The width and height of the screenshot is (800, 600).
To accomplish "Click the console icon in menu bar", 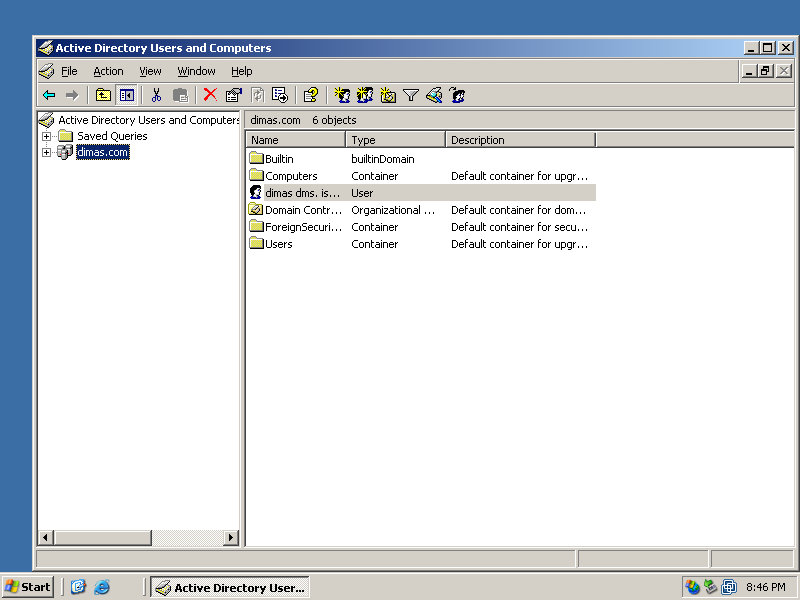I will click(46, 71).
